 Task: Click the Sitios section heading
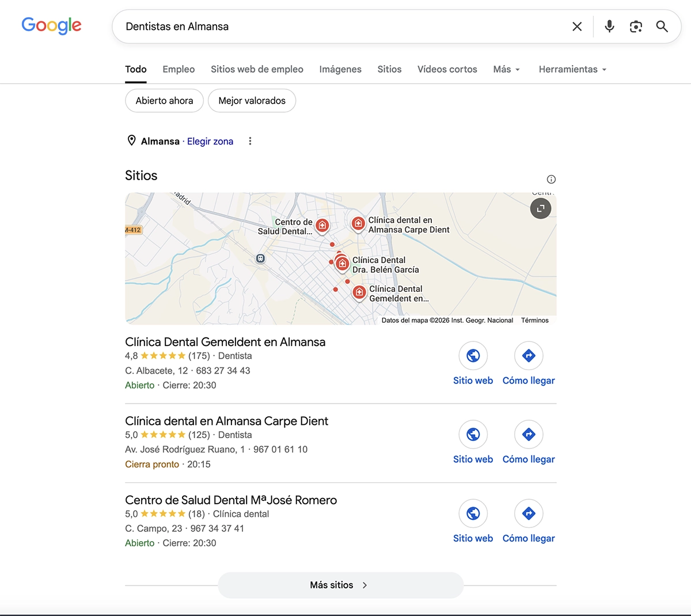click(141, 176)
